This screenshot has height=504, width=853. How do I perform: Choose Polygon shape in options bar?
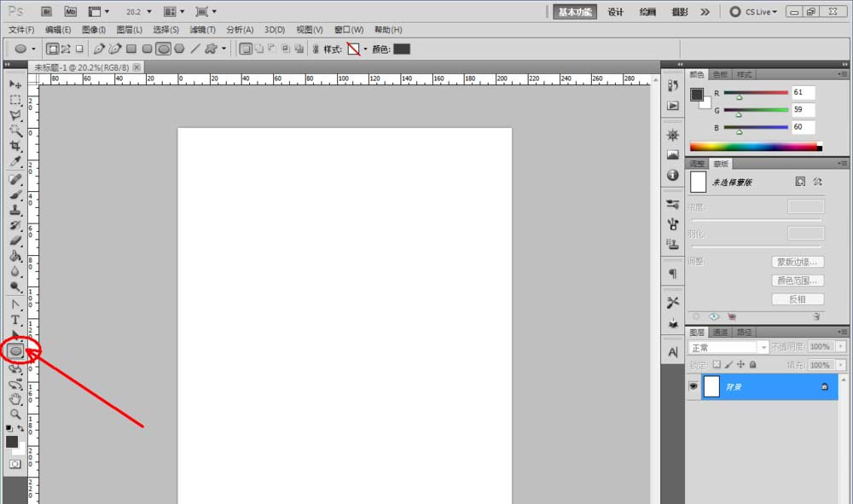179,49
